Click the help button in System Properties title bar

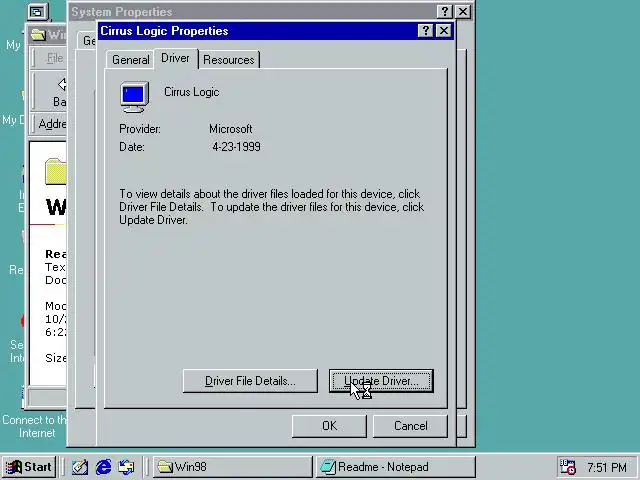(x=444, y=11)
